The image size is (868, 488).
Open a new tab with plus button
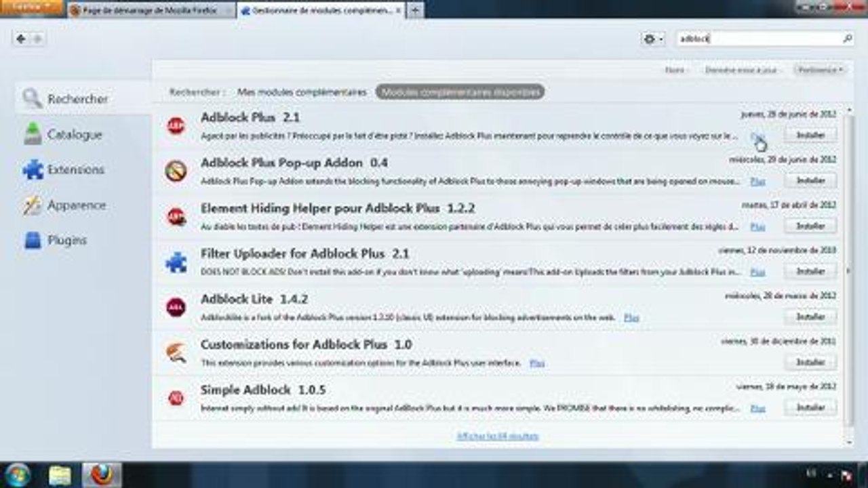coord(414,10)
